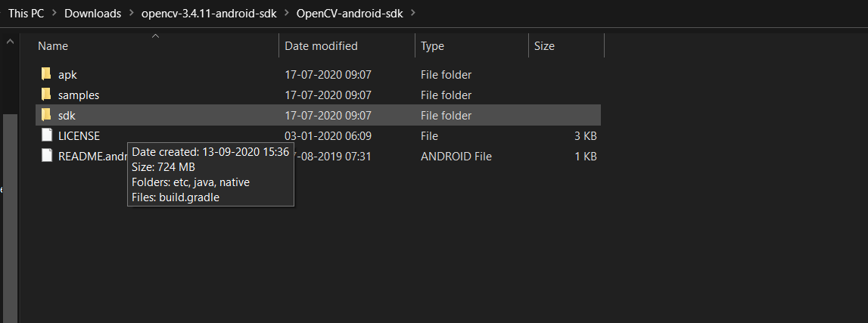Click the apk folder icon
Image resolution: width=868 pixels, height=323 pixels.
[x=46, y=74]
